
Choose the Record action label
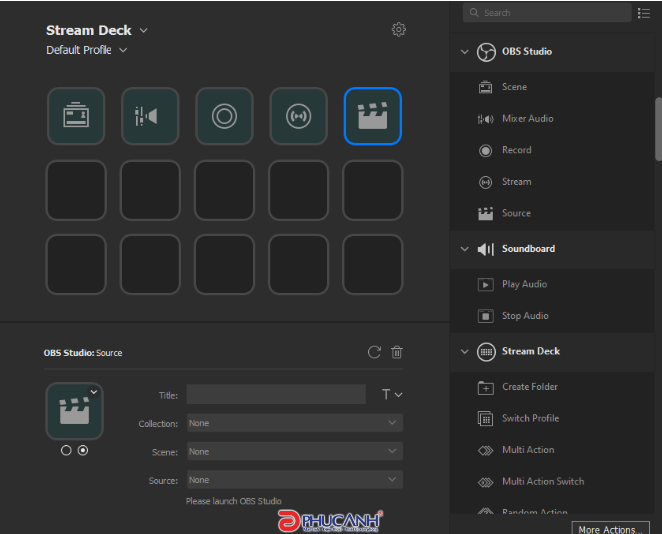(x=516, y=150)
